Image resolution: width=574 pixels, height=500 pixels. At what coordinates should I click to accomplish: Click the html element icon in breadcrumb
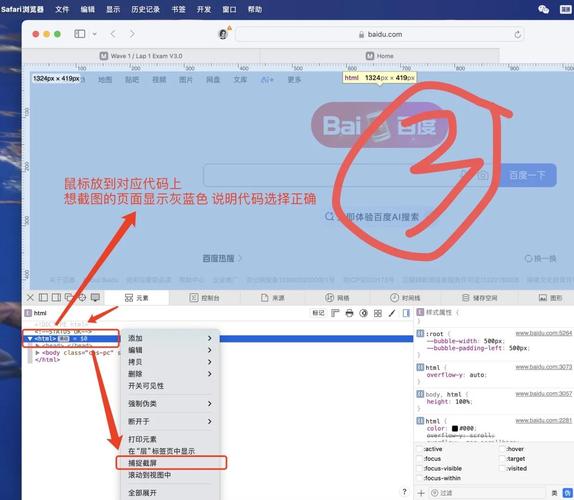(28, 313)
